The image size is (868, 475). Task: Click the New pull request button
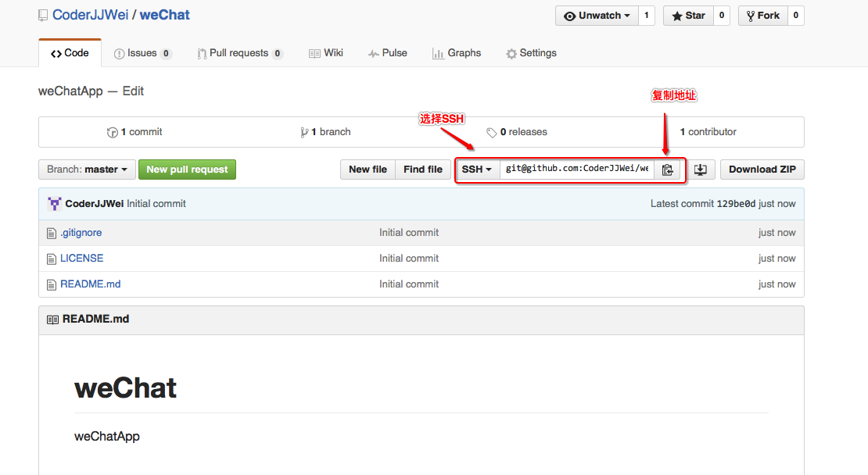click(187, 170)
